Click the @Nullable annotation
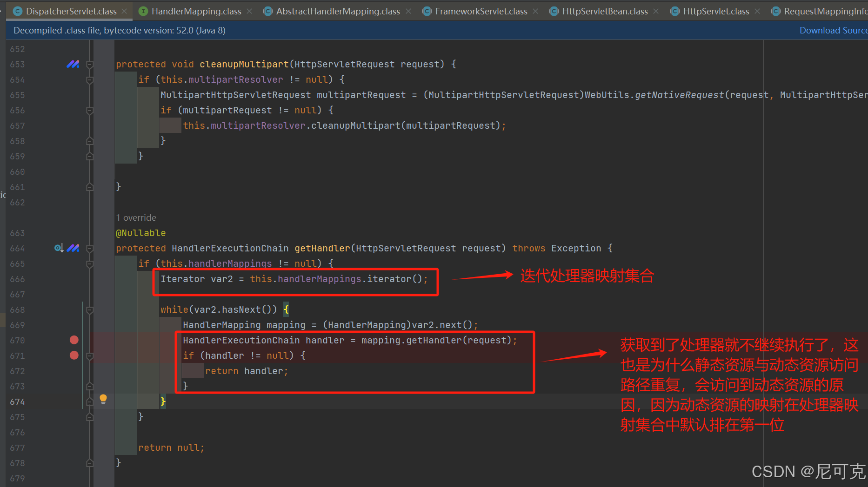 (x=141, y=233)
